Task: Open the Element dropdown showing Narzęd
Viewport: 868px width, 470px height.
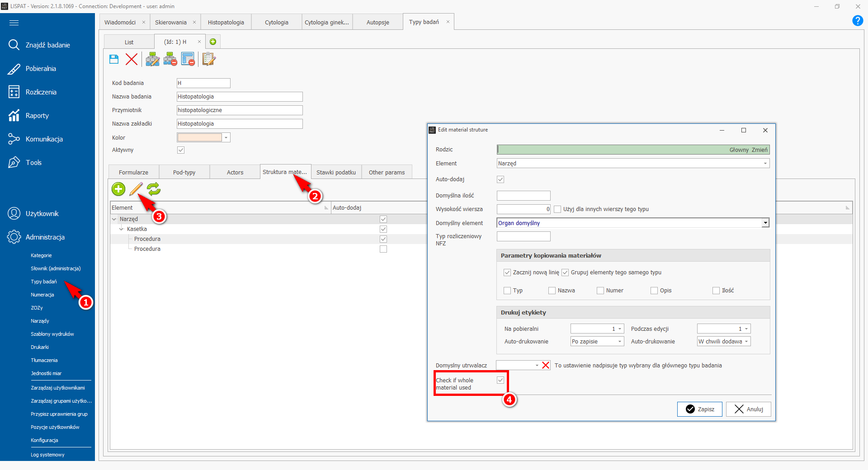Action: pyautogui.click(x=633, y=163)
